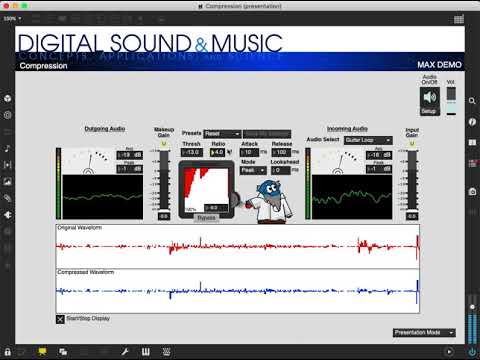Screen dimensions: 480x360
Task: Click the Incoming Audio Avg dB box
Action: pyautogui.click(x=379, y=155)
